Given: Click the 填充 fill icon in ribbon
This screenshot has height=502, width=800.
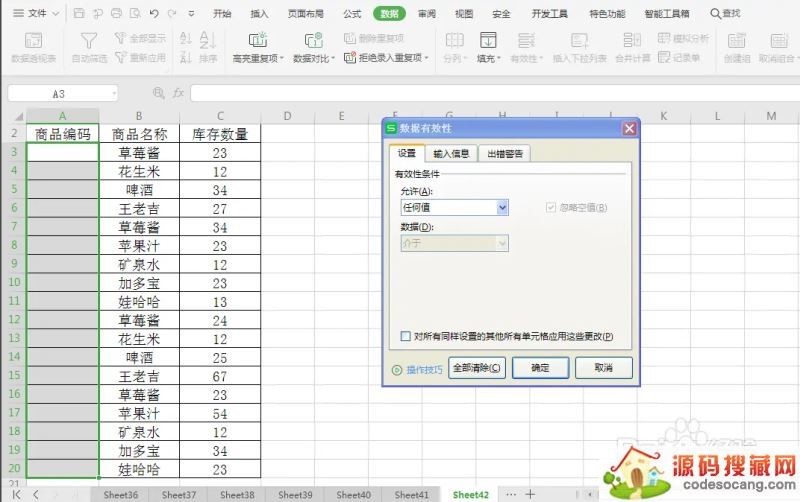Looking at the screenshot, I should [488, 40].
